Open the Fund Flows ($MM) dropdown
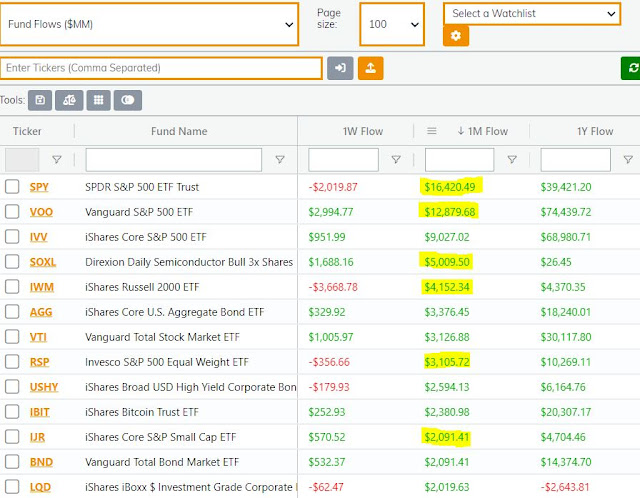 point(149,24)
